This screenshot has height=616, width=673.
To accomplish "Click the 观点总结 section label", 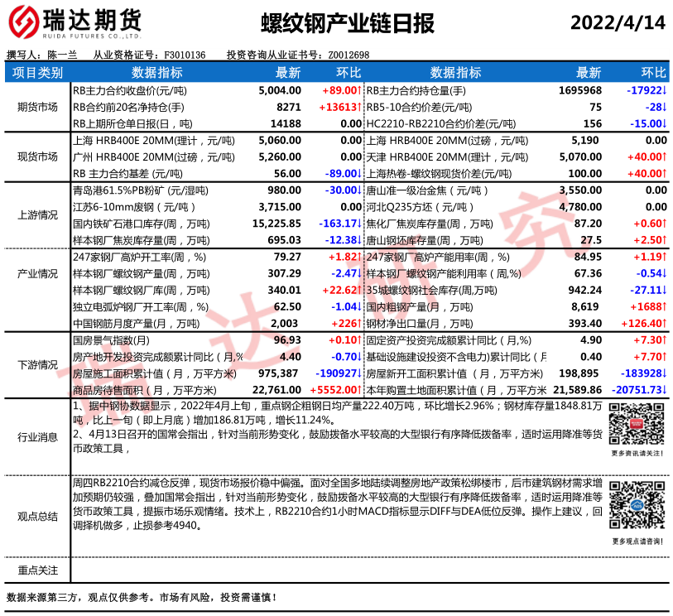I will (x=37, y=517).
